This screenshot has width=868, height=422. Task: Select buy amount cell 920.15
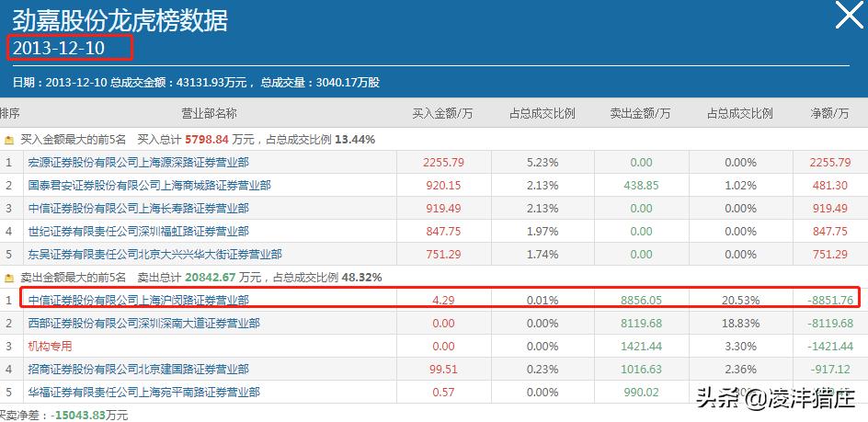pos(443,186)
